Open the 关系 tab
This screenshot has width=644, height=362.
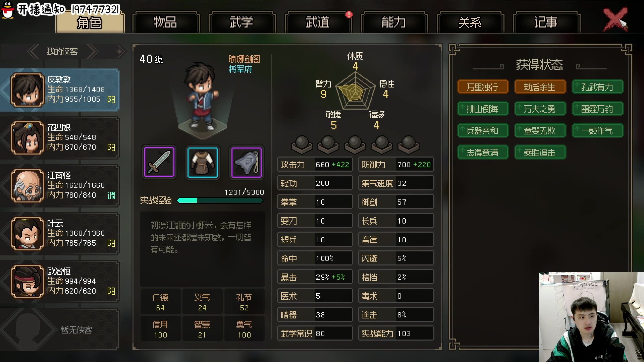tap(470, 22)
